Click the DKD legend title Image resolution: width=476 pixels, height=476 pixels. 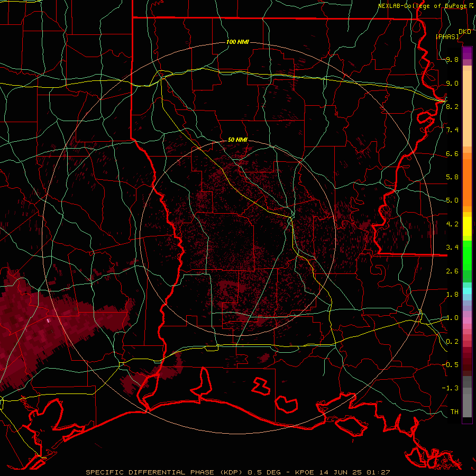click(x=465, y=32)
